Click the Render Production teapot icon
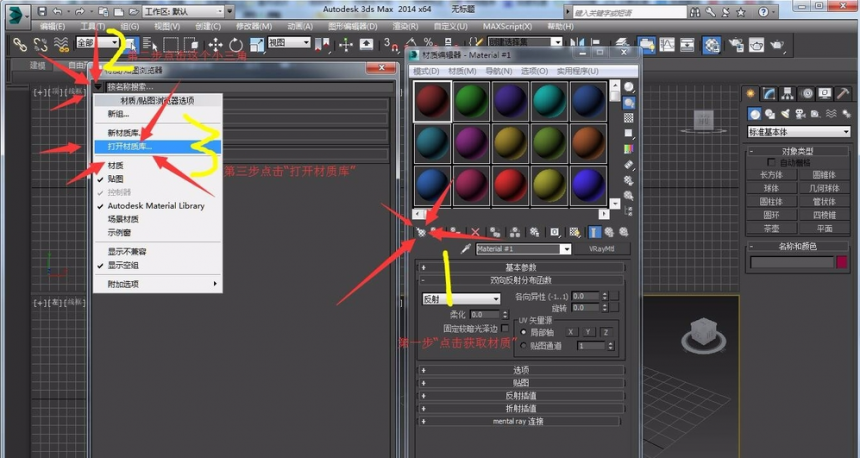 point(777,44)
